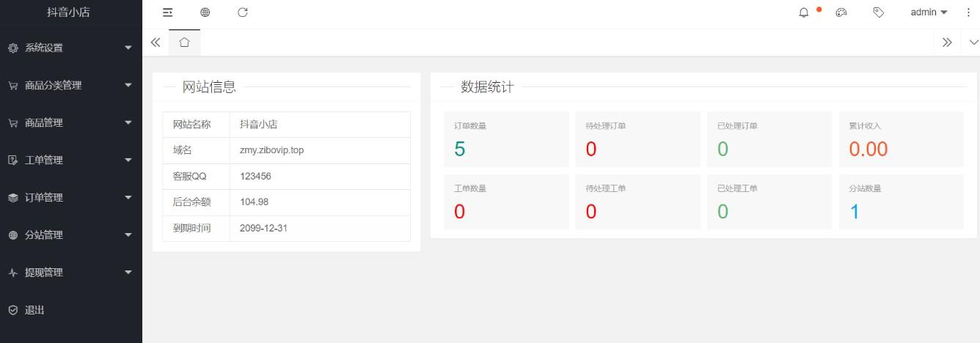Expand the 系统设置 sidebar menu
The image size is (980, 343).
(71, 48)
